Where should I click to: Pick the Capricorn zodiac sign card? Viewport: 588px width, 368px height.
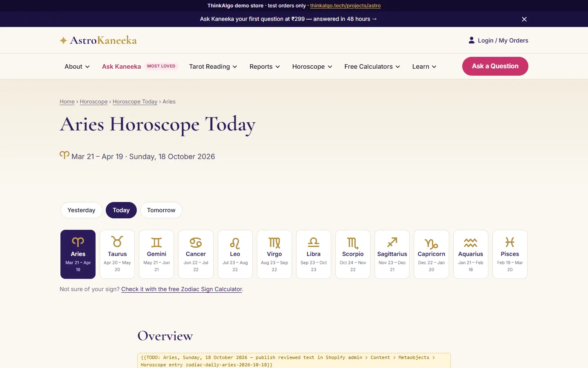pyautogui.click(x=431, y=254)
